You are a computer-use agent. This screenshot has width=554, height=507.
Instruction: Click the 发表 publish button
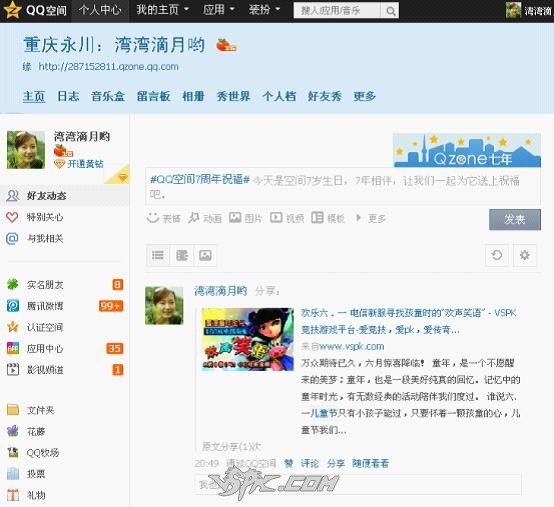tap(515, 220)
